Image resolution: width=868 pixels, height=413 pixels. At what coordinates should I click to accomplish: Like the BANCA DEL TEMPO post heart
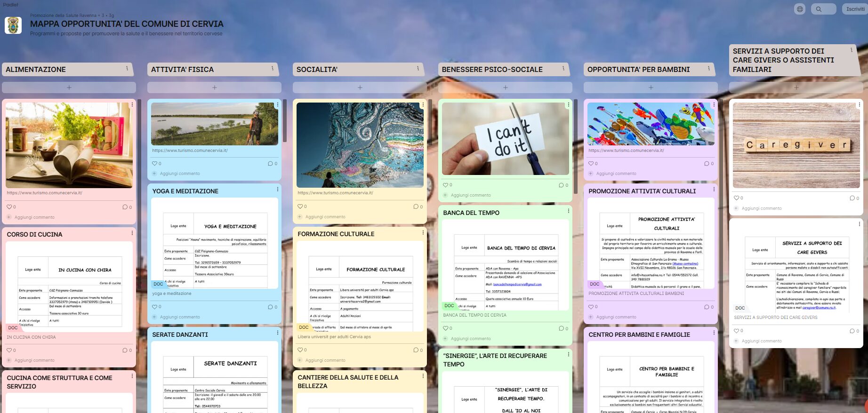tap(445, 328)
